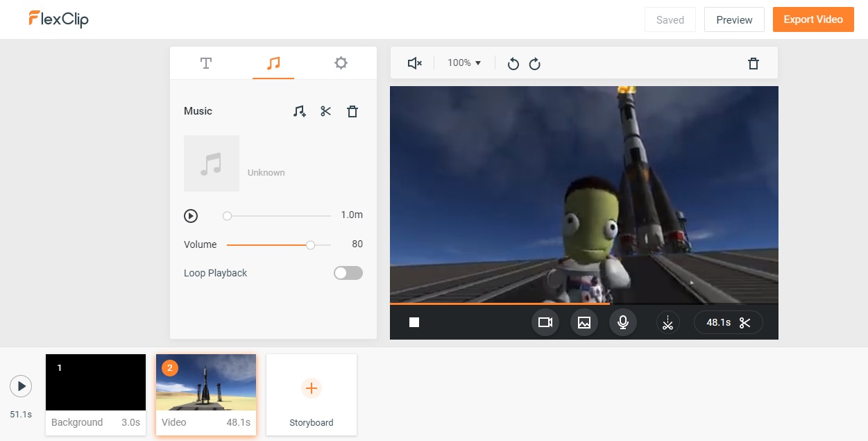
Task: Select the Video clip 2 thumbnail
Action: click(x=206, y=382)
